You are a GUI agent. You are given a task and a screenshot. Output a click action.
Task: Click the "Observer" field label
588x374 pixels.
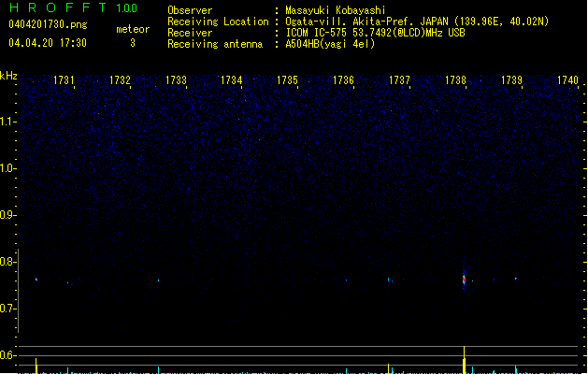tap(190, 10)
